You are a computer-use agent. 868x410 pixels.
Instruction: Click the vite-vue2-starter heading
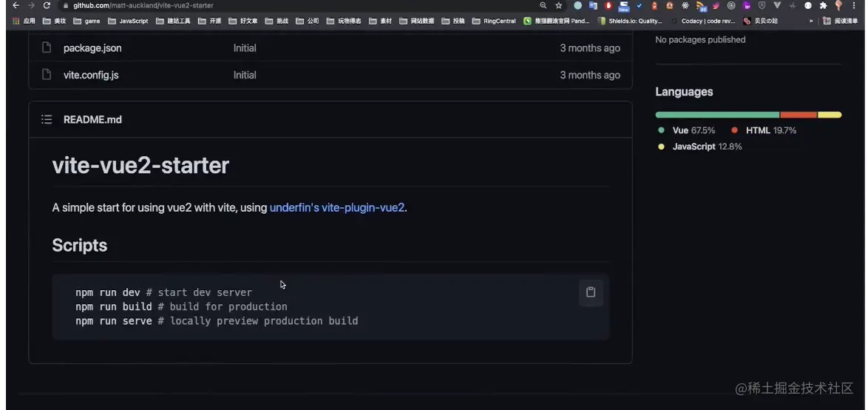coord(140,165)
